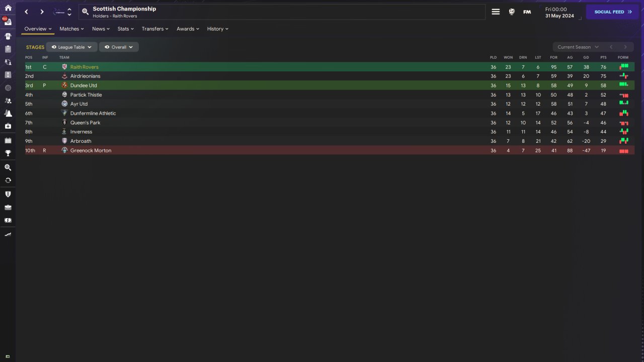
Task: Open the Competitions trophy icon in sidebar
Action: pos(8,153)
